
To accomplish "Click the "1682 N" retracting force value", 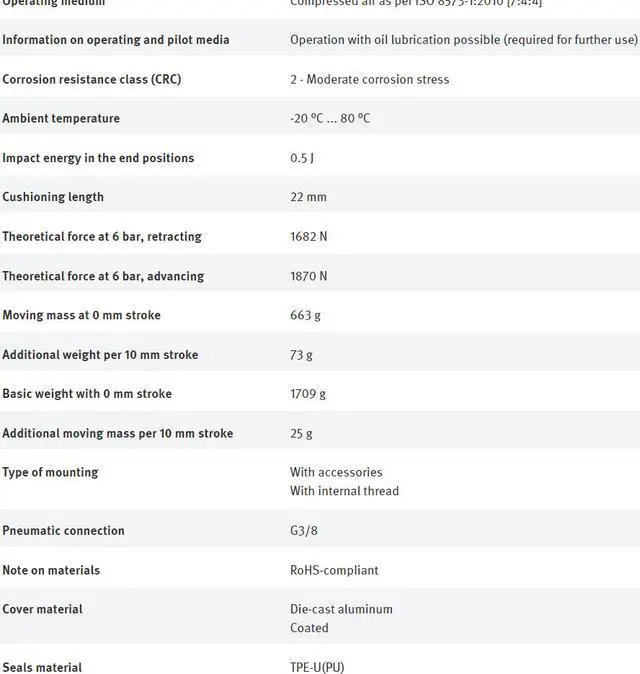I will (x=308, y=236).
